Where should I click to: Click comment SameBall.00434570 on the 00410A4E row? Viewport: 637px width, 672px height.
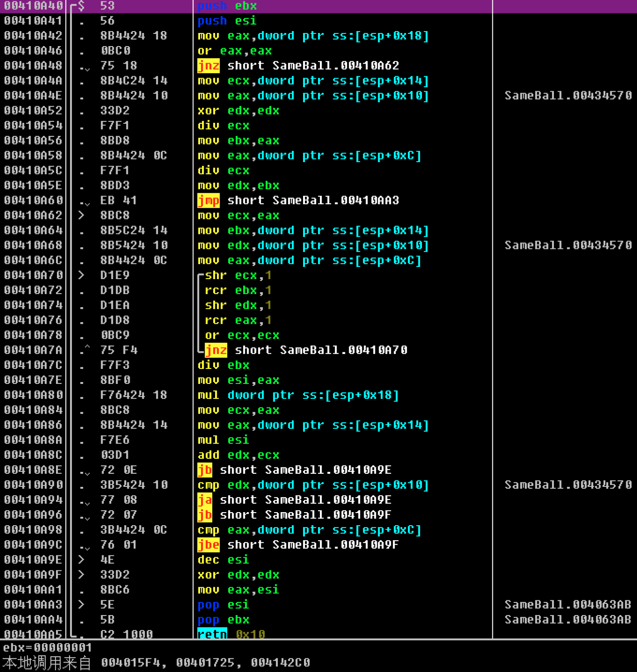(568, 95)
